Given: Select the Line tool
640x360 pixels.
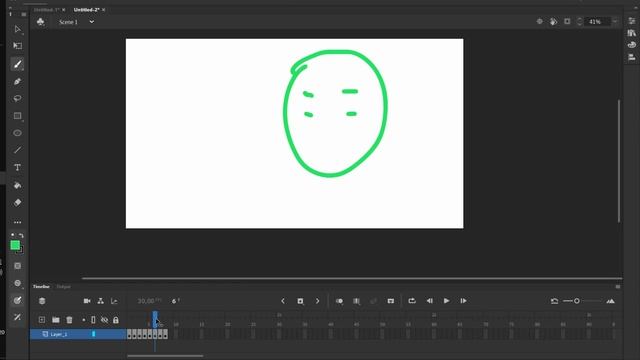Looking at the screenshot, I should click(x=17, y=150).
